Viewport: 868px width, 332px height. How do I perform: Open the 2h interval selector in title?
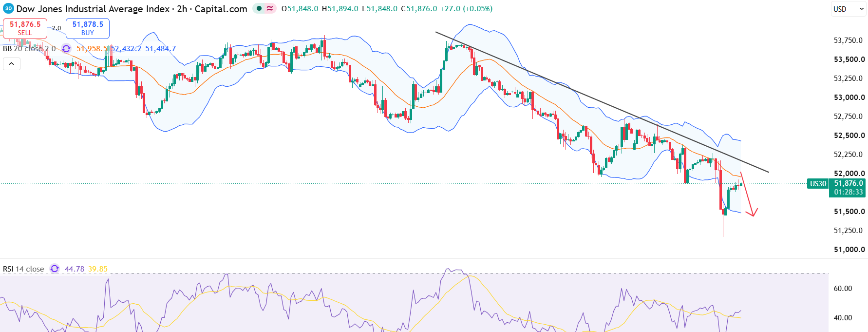(x=182, y=9)
